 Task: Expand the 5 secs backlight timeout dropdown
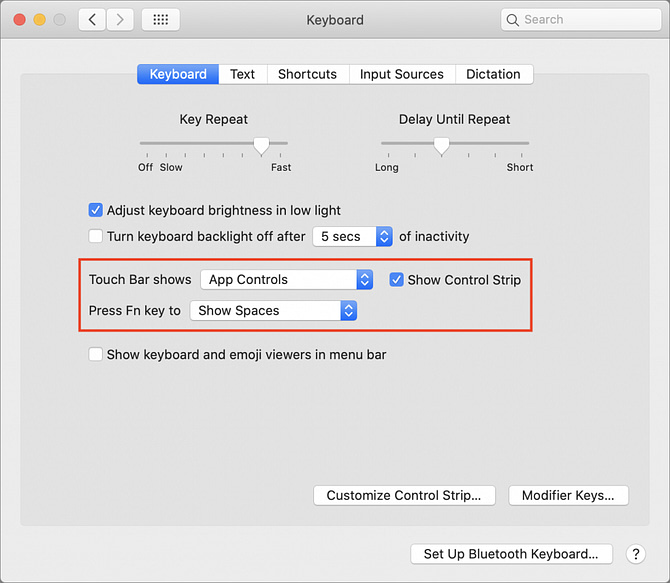(353, 236)
